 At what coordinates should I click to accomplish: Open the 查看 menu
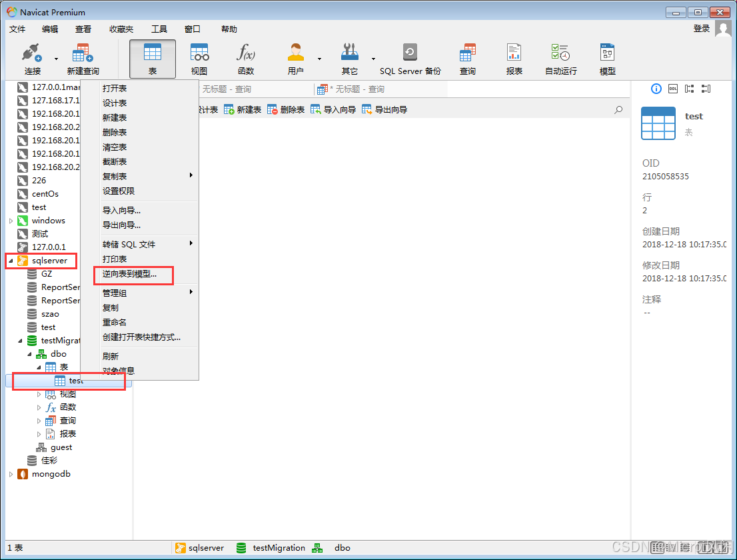point(83,29)
